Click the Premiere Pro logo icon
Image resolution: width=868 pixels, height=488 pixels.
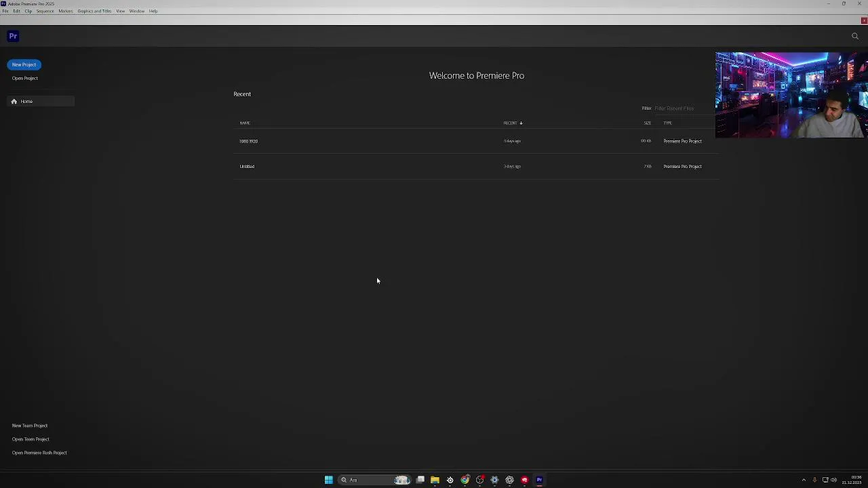[13, 36]
